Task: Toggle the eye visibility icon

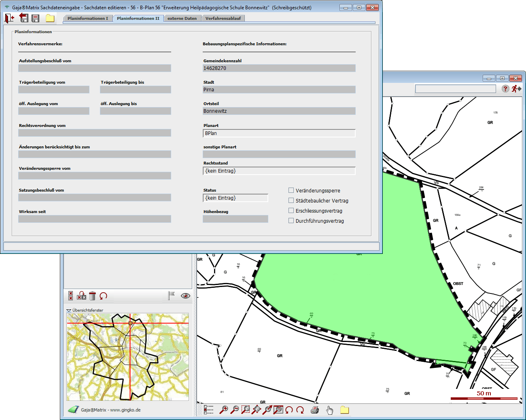Action: (185, 296)
